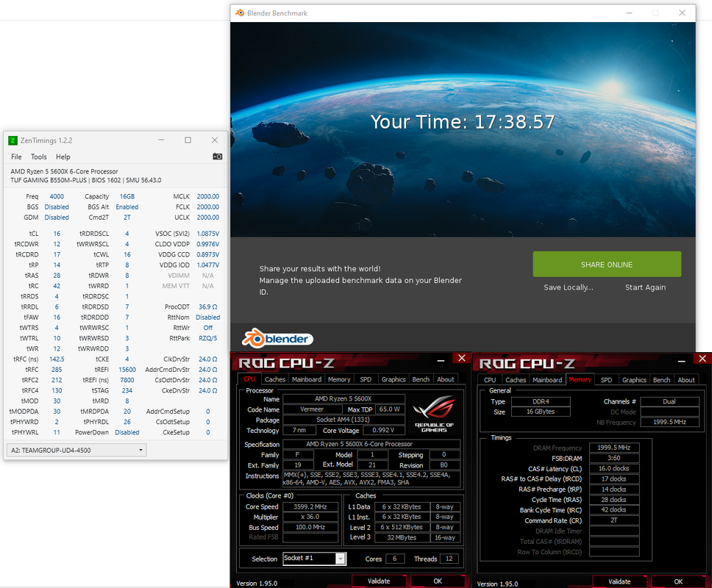Maximize the ZenTimings window
Viewport: 712px width, 588px height.
coord(188,140)
